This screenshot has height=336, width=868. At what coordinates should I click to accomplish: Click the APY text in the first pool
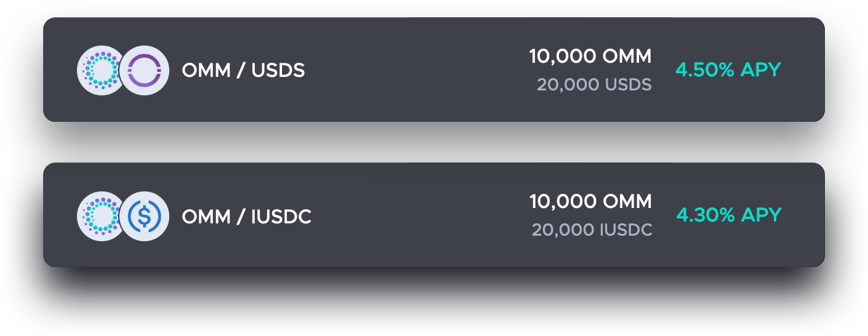click(728, 70)
